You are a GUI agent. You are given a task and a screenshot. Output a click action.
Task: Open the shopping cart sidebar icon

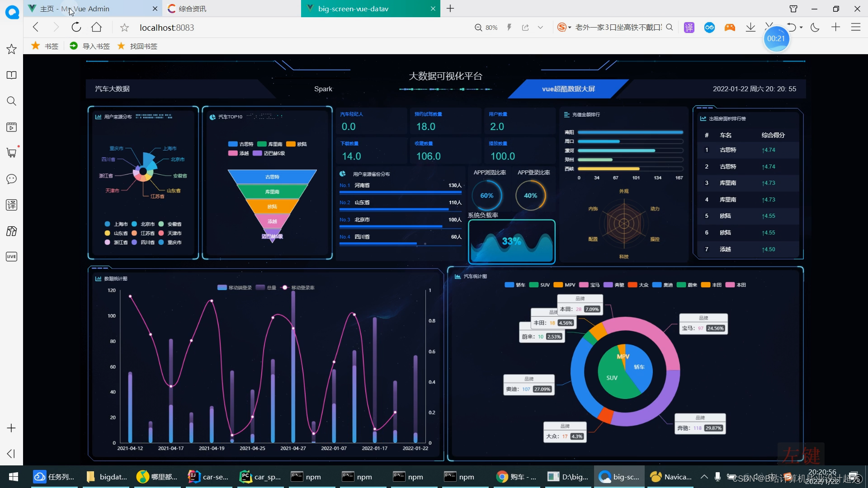coord(12,153)
